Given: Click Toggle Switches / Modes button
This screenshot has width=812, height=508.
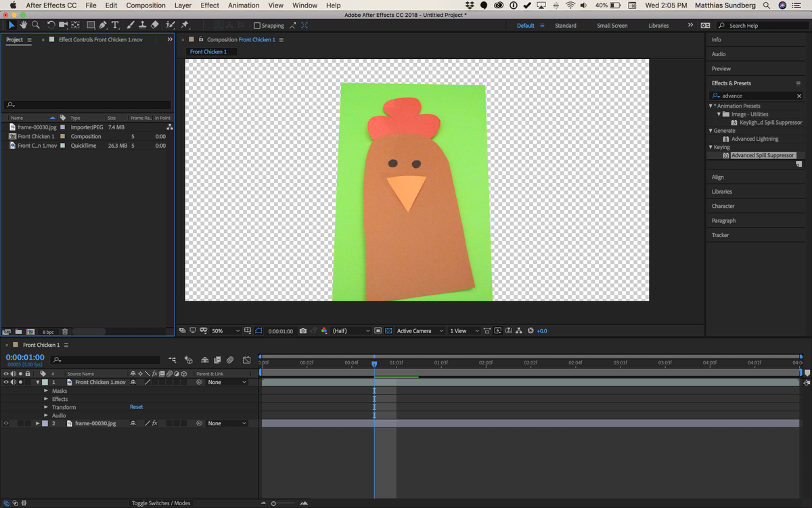Looking at the screenshot, I should [161, 503].
